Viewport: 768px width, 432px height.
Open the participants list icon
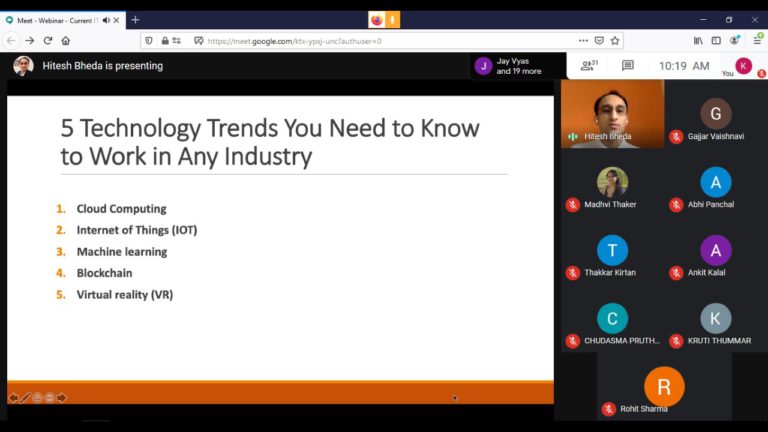(x=589, y=66)
